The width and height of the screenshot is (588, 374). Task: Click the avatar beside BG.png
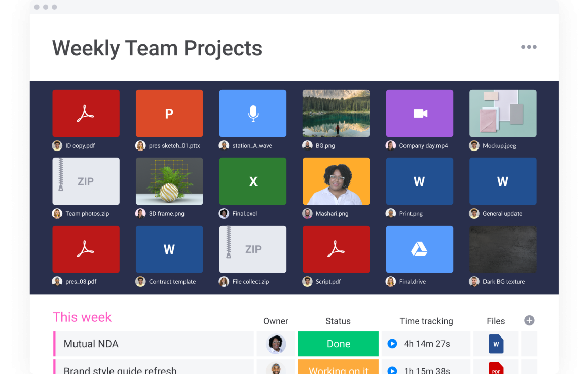tap(307, 145)
